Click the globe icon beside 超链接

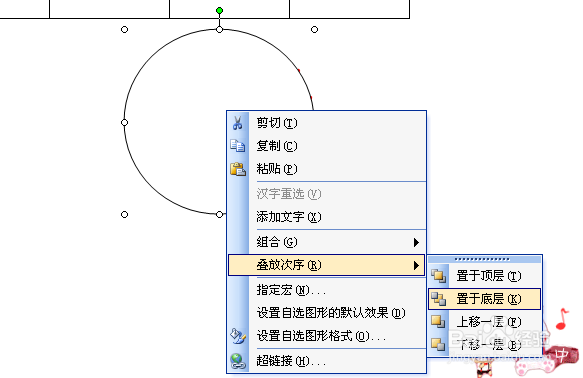[238, 361]
